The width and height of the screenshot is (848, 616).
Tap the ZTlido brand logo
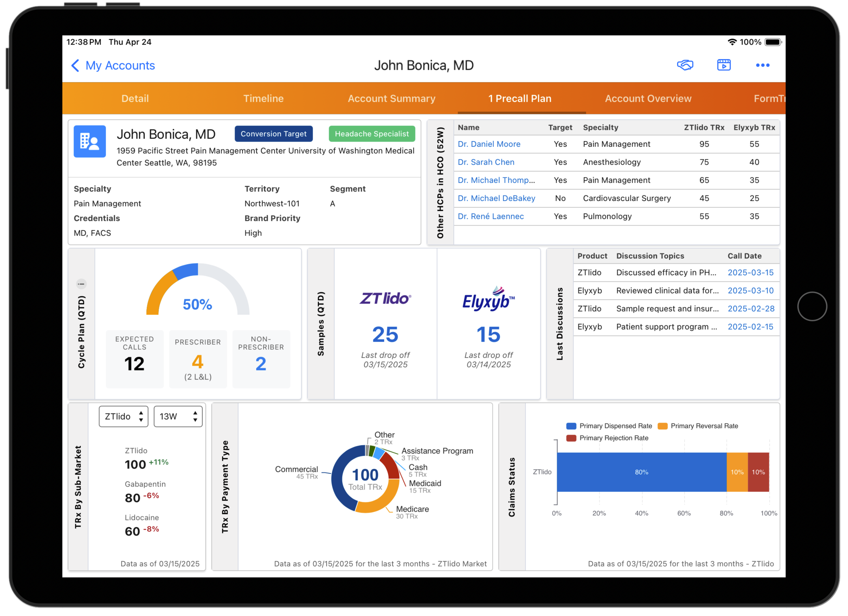(385, 299)
